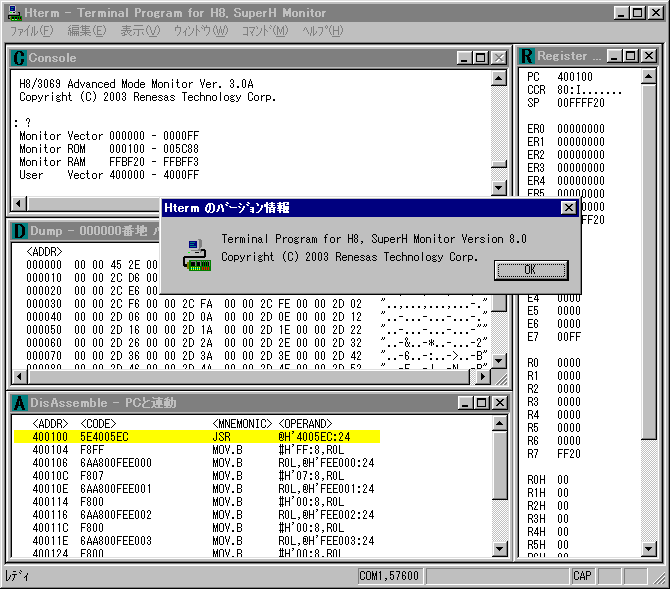This screenshot has height=589, width=670.
Task: Open the ウィンドウ(W) menu
Action: (x=201, y=31)
